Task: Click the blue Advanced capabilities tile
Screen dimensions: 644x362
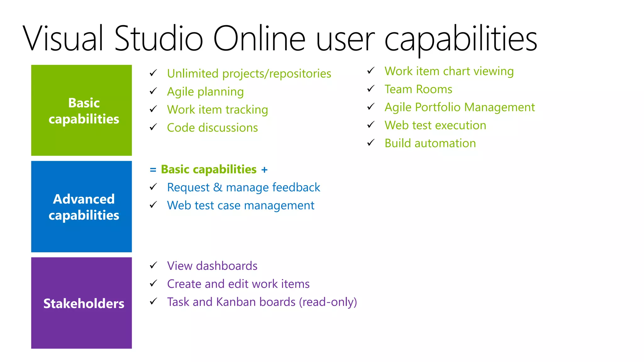Action: (x=81, y=206)
